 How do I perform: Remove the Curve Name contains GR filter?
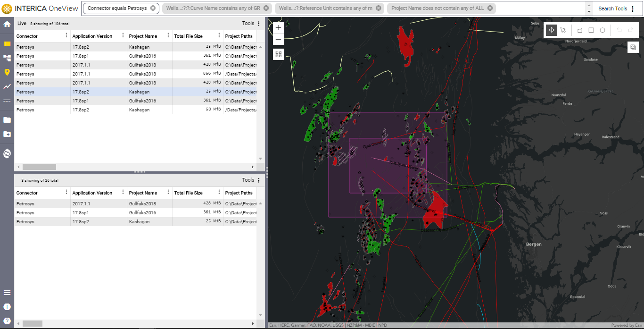(266, 8)
